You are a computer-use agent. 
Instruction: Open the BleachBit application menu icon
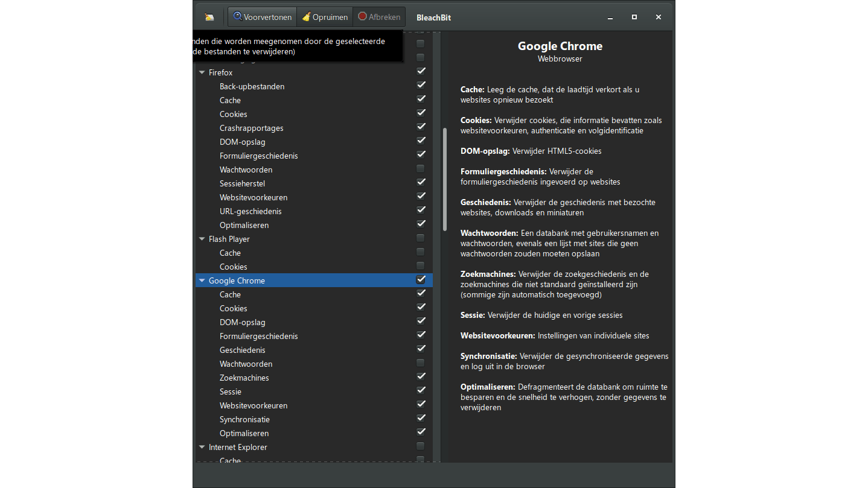coord(209,17)
